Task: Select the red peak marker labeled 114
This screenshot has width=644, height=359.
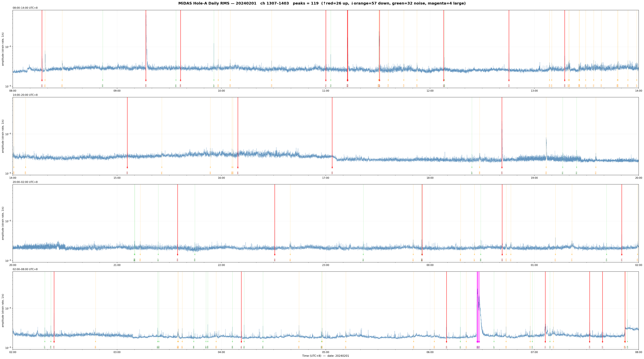Action: 590,342
